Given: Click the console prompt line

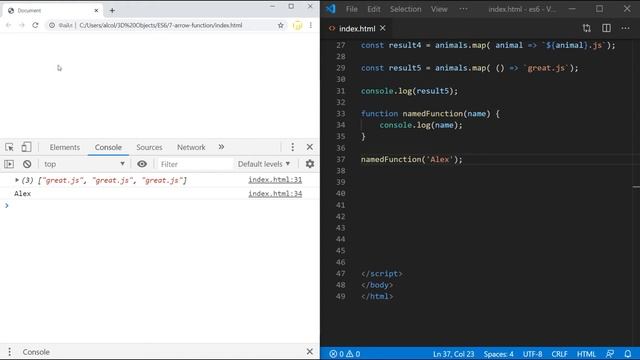Looking at the screenshot, I should [x=160, y=206].
